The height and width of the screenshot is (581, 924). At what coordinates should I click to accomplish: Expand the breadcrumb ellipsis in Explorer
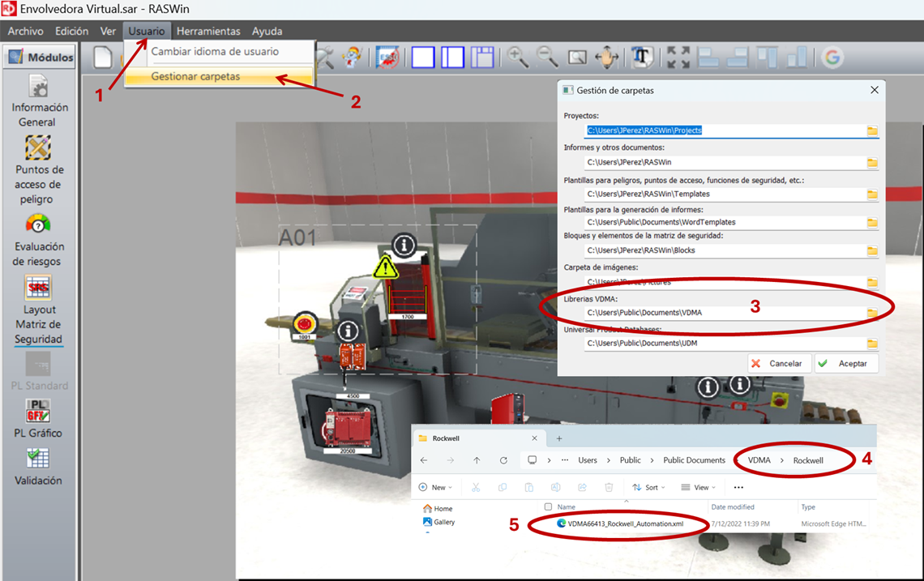coord(565,460)
